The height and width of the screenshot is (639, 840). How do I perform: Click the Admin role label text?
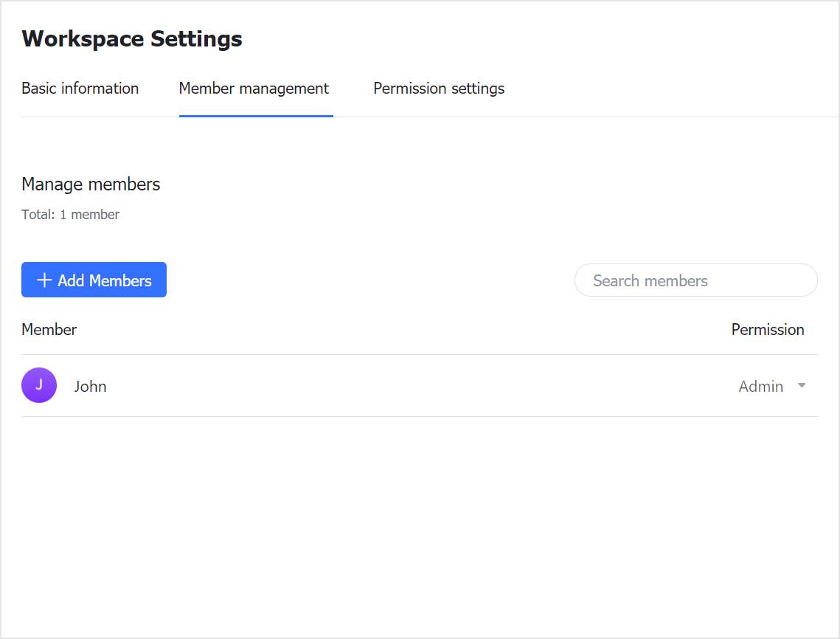pyautogui.click(x=760, y=387)
